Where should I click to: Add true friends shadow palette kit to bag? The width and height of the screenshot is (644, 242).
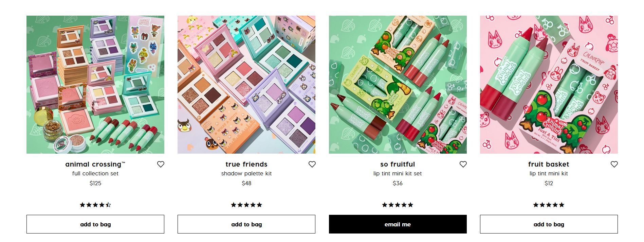pos(246,224)
